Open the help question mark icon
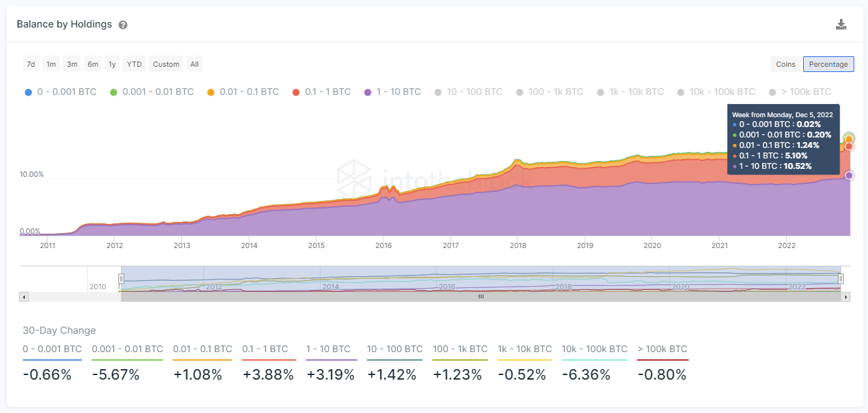The image size is (868, 413). (x=123, y=25)
